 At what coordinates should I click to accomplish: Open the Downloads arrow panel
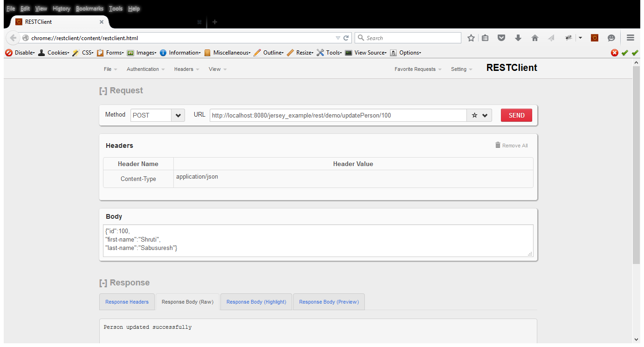tap(518, 38)
